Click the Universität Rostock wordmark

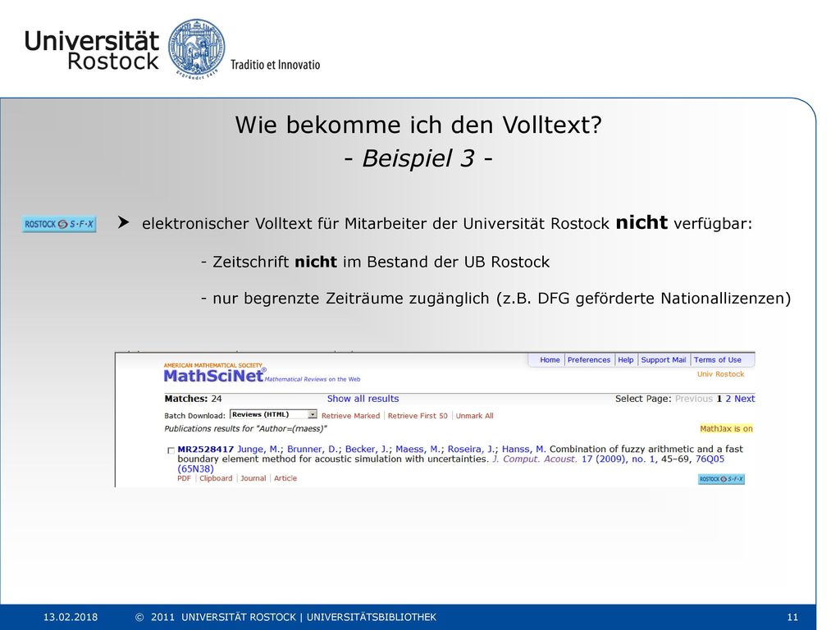click(92, 50)
